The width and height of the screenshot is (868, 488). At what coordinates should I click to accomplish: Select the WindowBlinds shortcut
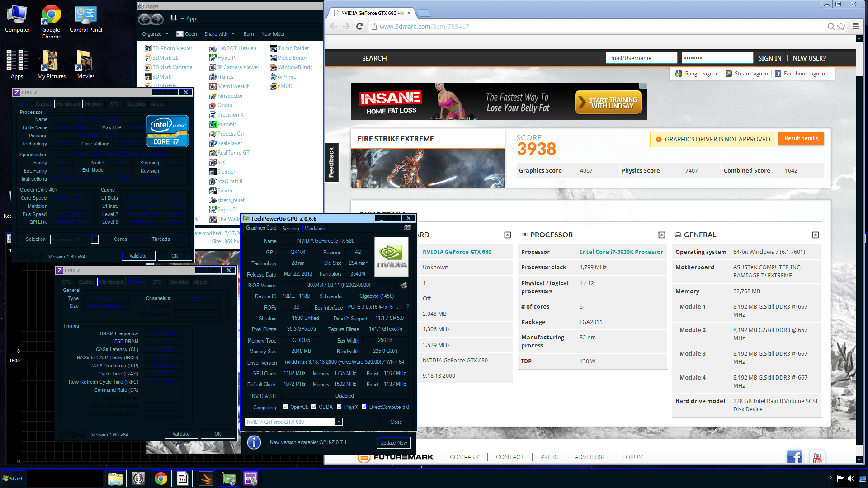pos(291,67)
